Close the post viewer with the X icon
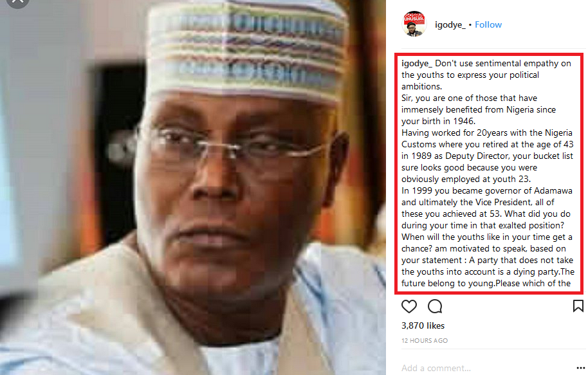The width and height of the screenshot is (588, 375). tap(17, 2)
